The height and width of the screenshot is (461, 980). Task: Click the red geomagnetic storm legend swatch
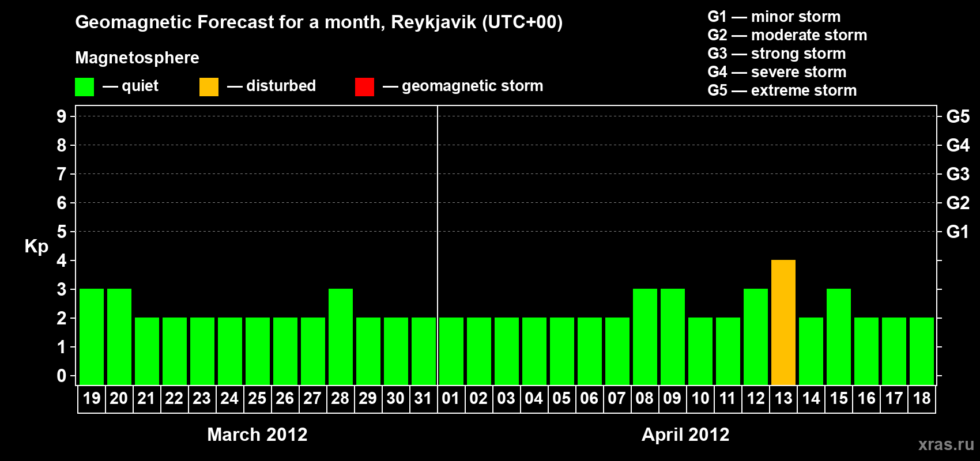[x=365, y=87]
